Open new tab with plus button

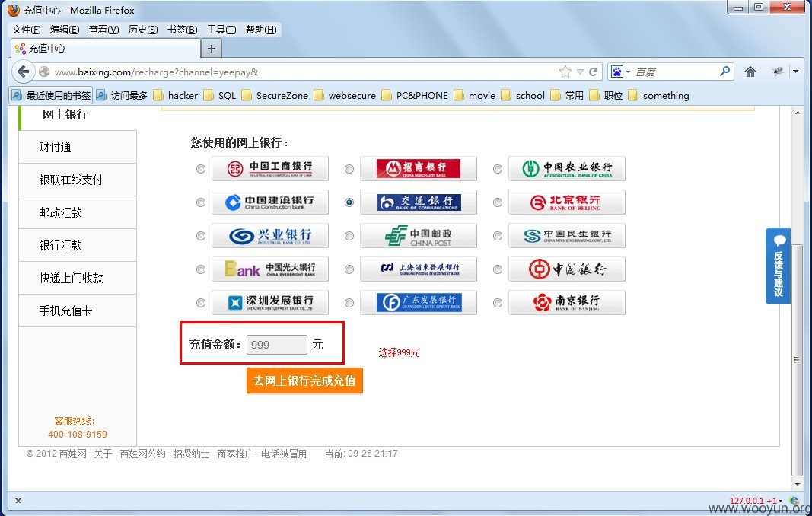click(212, 49)
